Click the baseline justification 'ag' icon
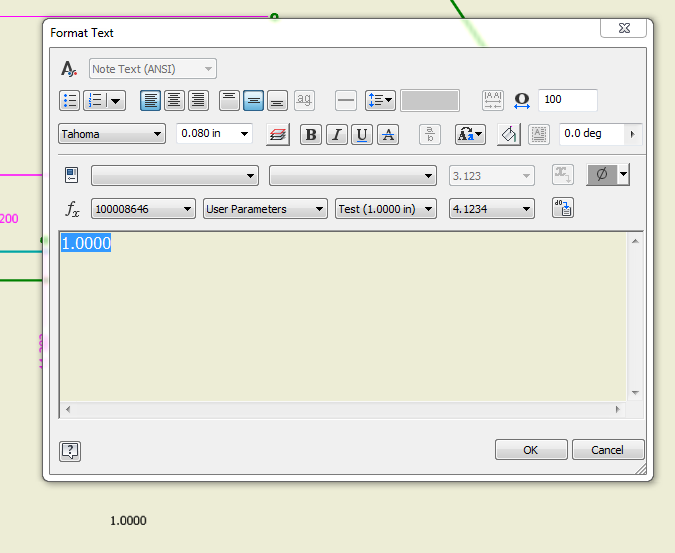 (x=304, y=101)
